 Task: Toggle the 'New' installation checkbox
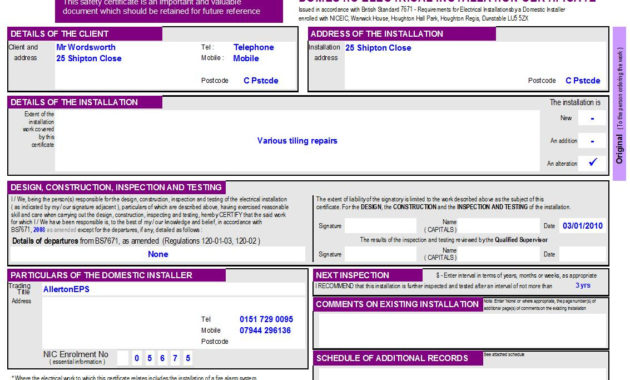coord(592,118)
